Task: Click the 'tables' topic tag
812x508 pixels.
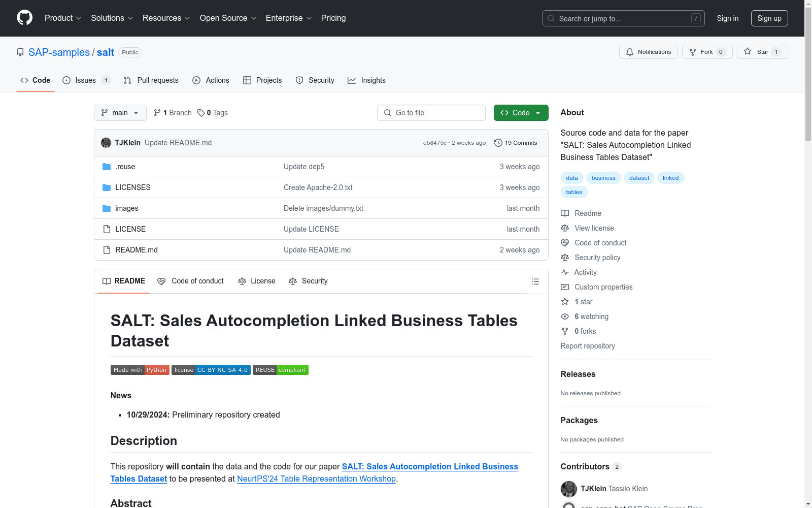Action: pyautogui.click(x=574, y=192)
